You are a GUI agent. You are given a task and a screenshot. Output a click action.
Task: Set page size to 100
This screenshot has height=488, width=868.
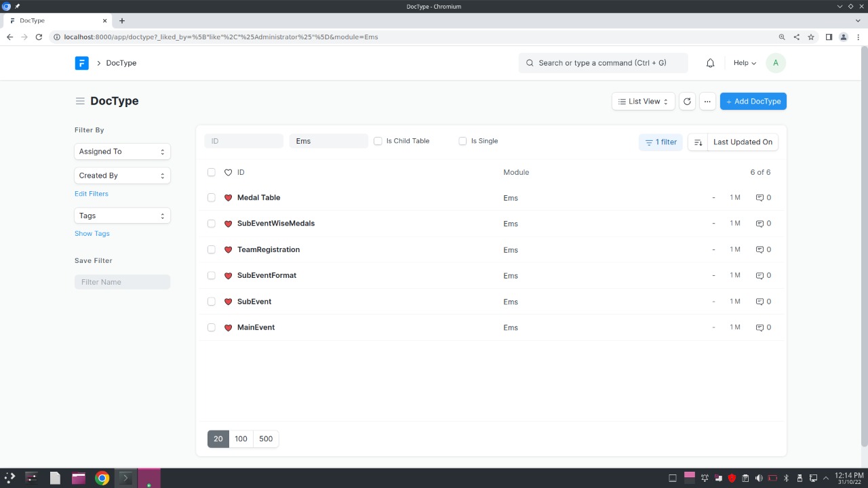pyautogui.click(x=241, y=439)
